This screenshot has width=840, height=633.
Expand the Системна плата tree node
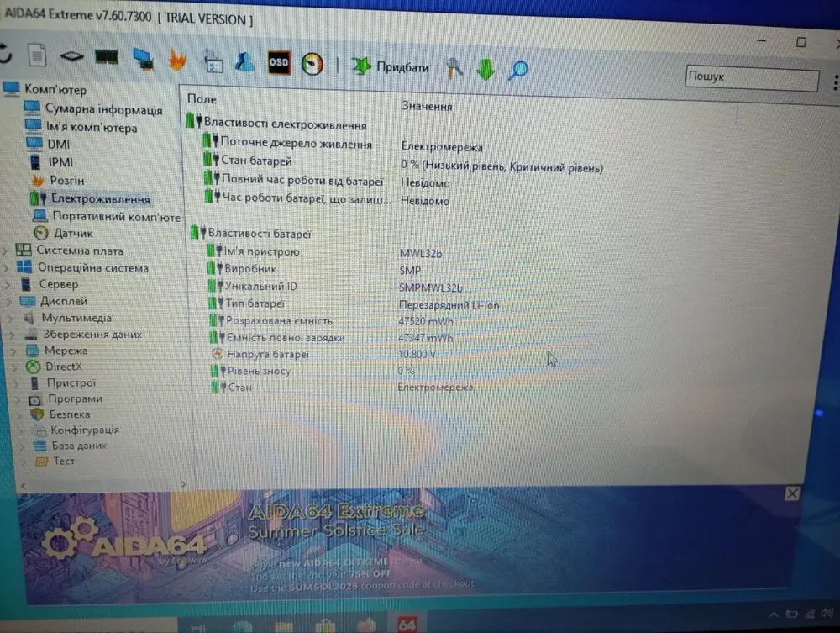point(7,251)
